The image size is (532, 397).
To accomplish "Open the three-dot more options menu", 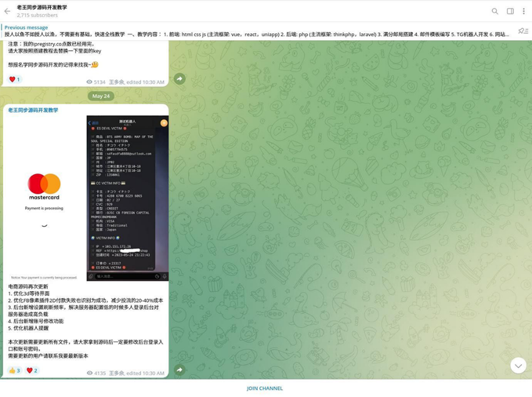I will click(x=523, y=11).
